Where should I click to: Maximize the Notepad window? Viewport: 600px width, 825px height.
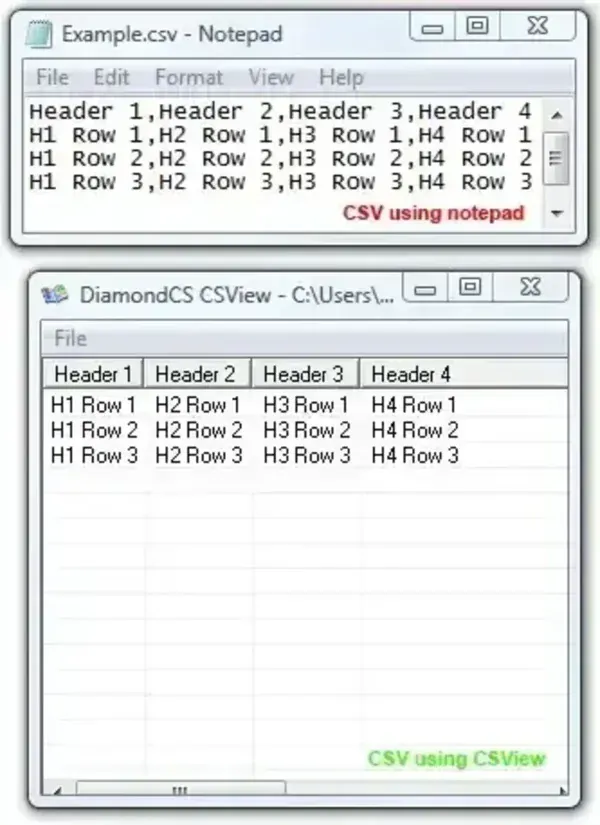point(477,26)
